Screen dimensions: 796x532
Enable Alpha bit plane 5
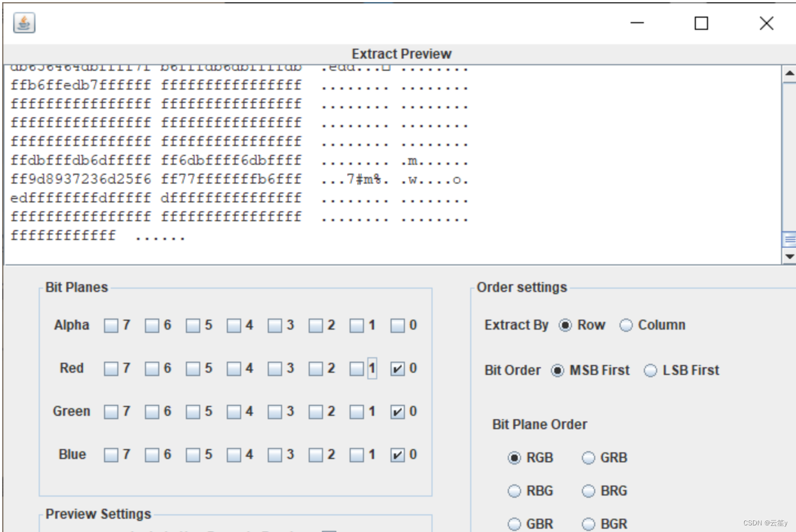[193, 326]
